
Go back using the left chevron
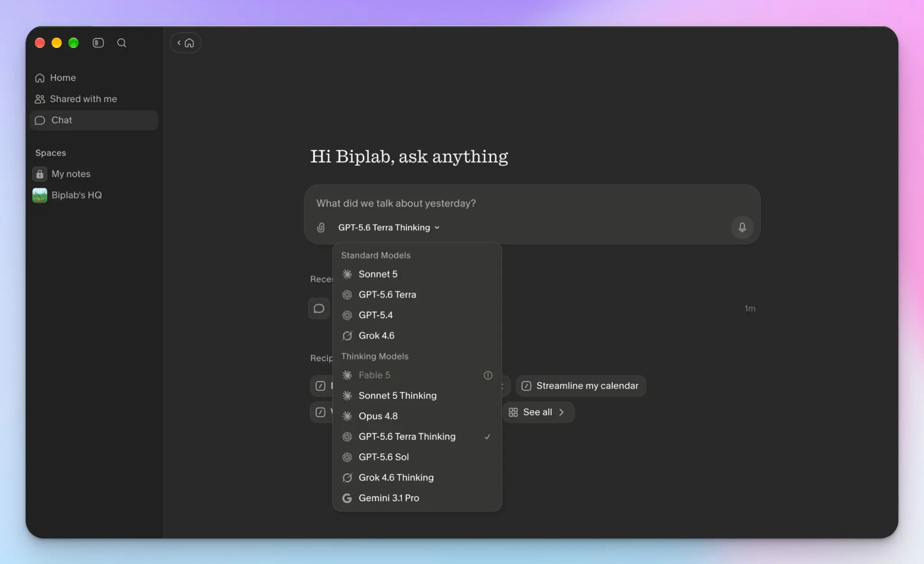179,43
